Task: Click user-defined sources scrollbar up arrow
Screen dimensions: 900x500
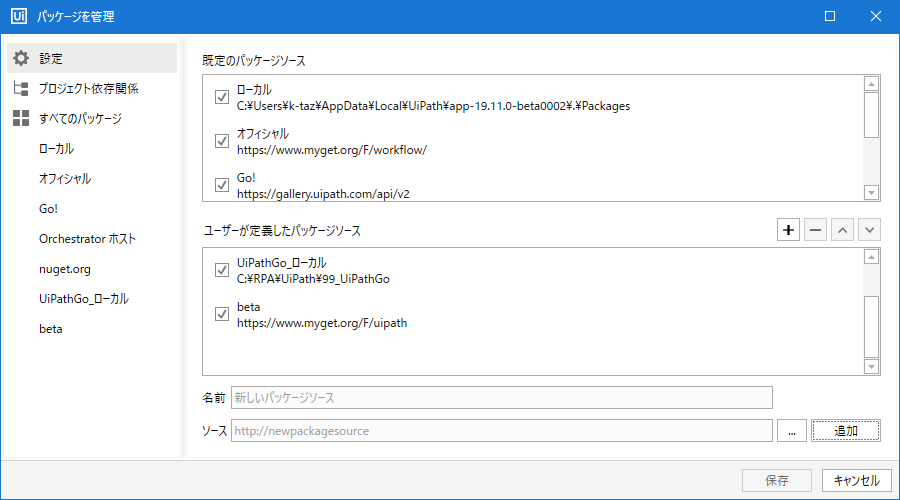Action: [x=871, y=257]
